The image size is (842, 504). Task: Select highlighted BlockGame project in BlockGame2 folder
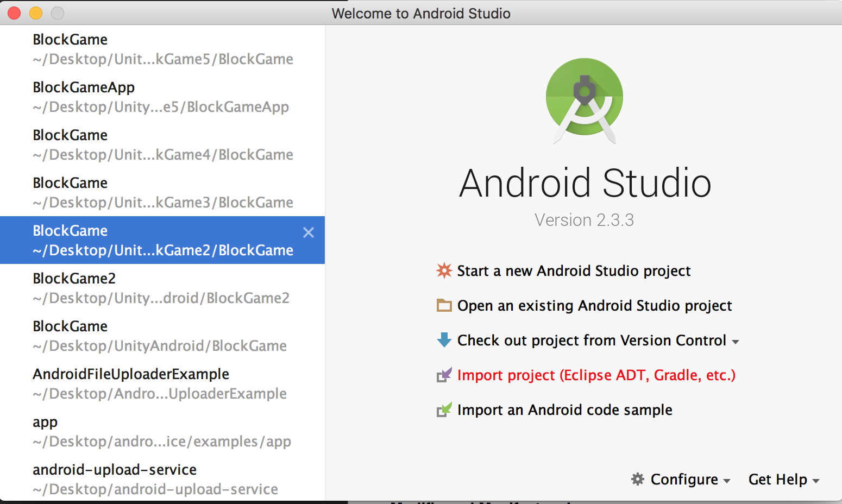pos(162,240)
